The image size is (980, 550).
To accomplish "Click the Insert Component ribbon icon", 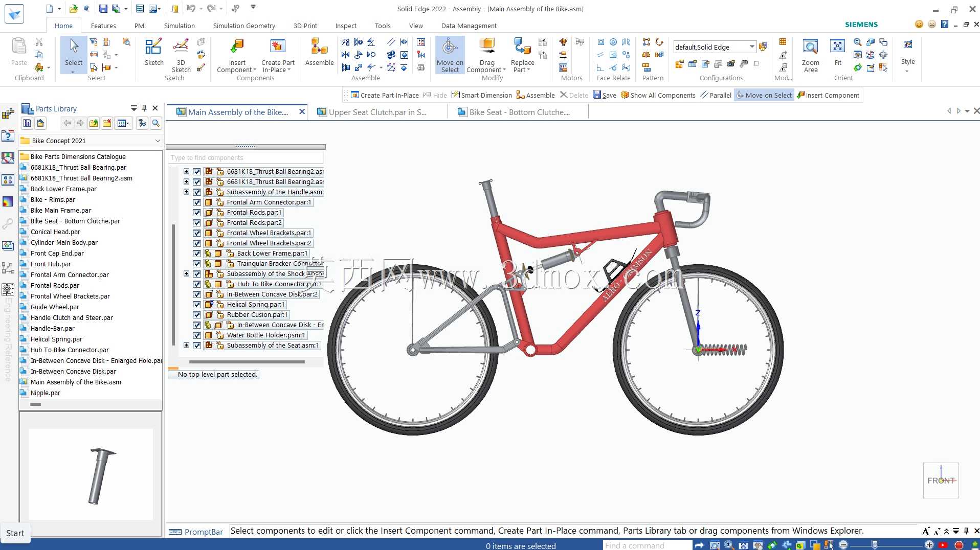I will 237,55.
